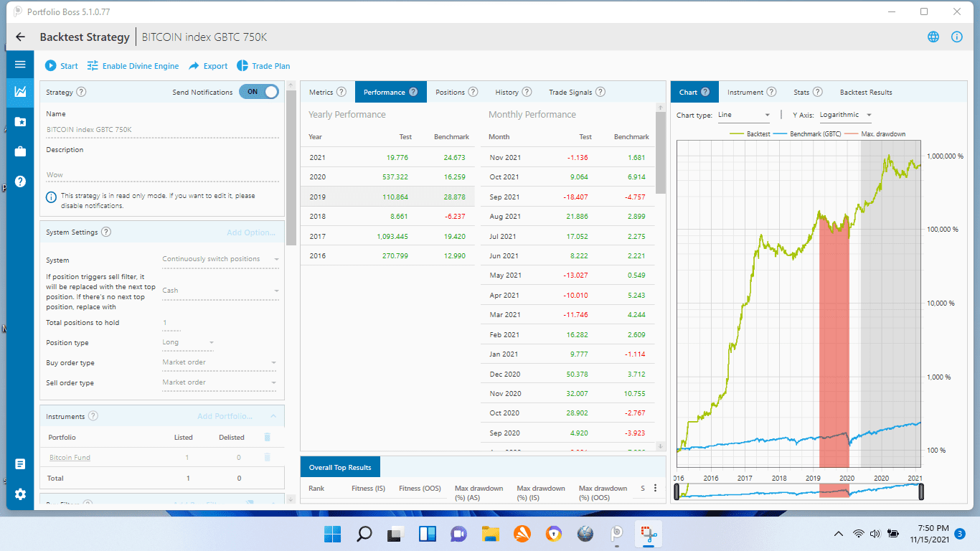Click the chart range slider right handle
Screen dimensions: 980x551
(x=921, y=491)
